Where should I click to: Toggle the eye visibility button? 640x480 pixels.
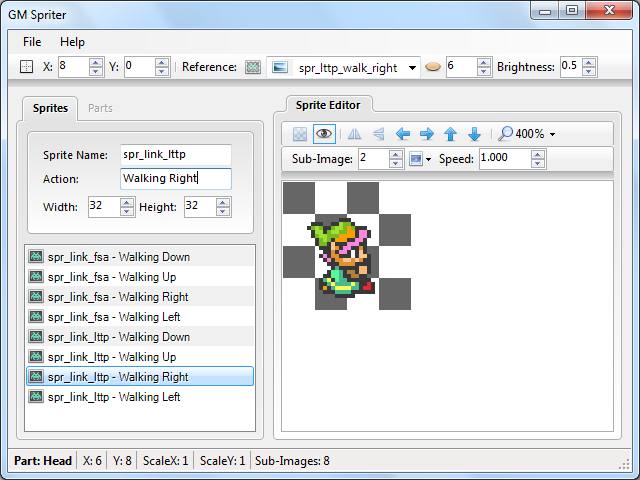[324, 134]
